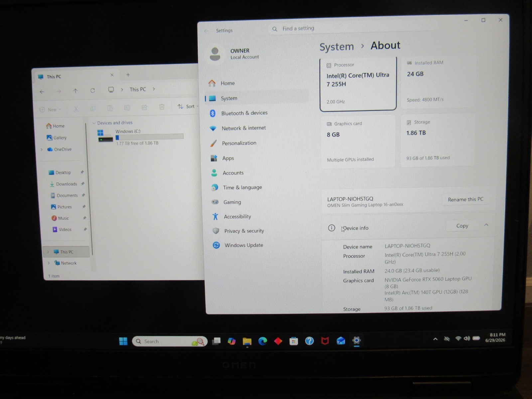
Task: Go back in File Explorer
Action: [42, 91]
